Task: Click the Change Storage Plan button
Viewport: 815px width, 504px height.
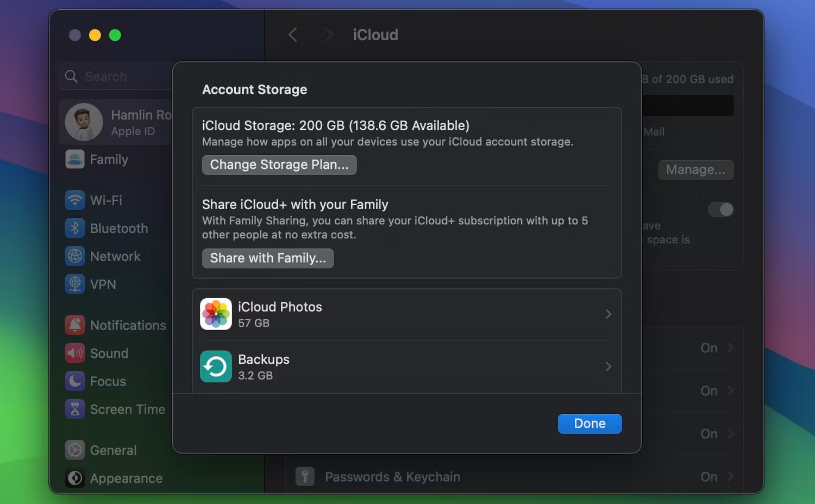Action: point(279,165)
